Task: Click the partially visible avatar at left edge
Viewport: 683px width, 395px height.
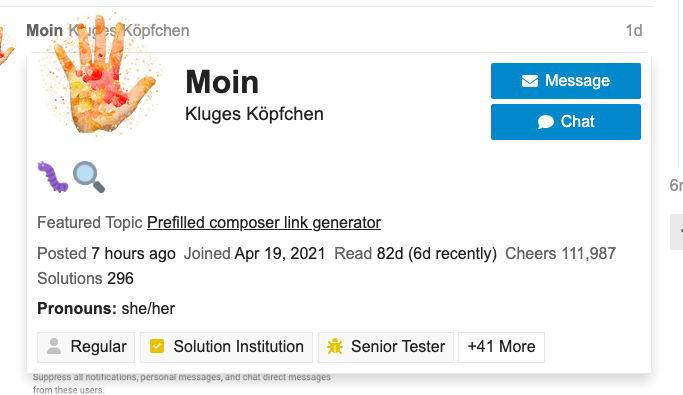Action: click(6, 47)
